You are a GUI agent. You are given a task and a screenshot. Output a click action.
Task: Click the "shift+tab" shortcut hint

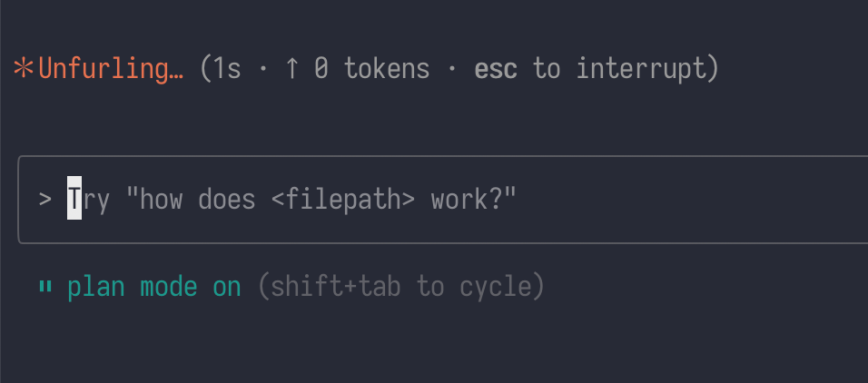[335, 289]
